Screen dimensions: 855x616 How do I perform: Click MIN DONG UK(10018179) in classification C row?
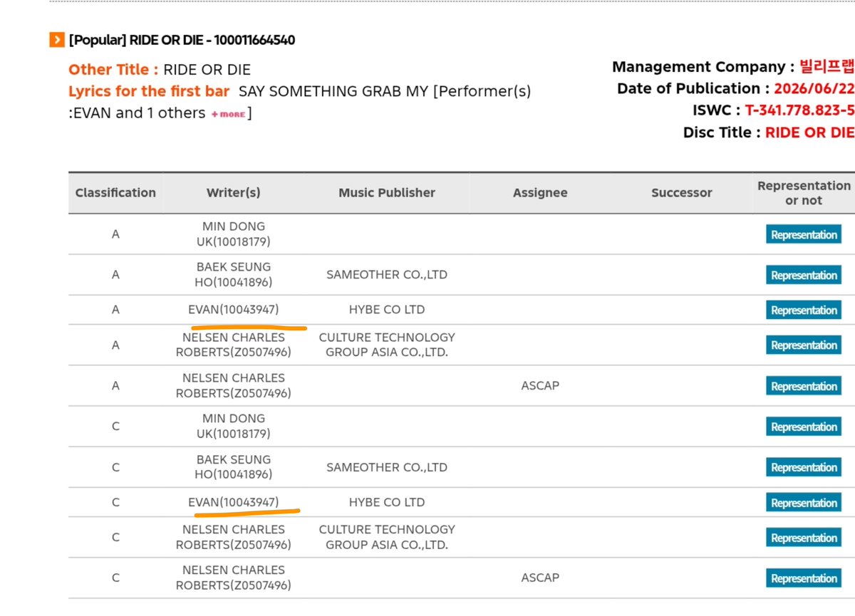click(x=234, y=426)
